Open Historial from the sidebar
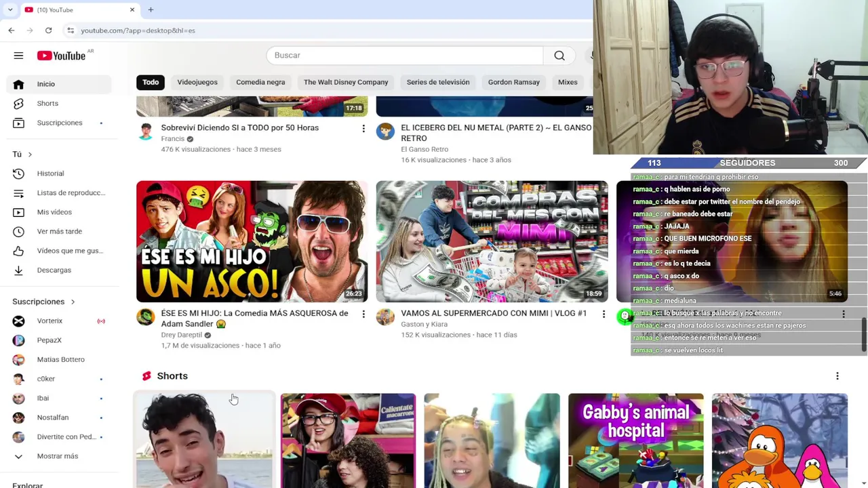The height and width of the screenshot is (488, 868). click(59, 174)
